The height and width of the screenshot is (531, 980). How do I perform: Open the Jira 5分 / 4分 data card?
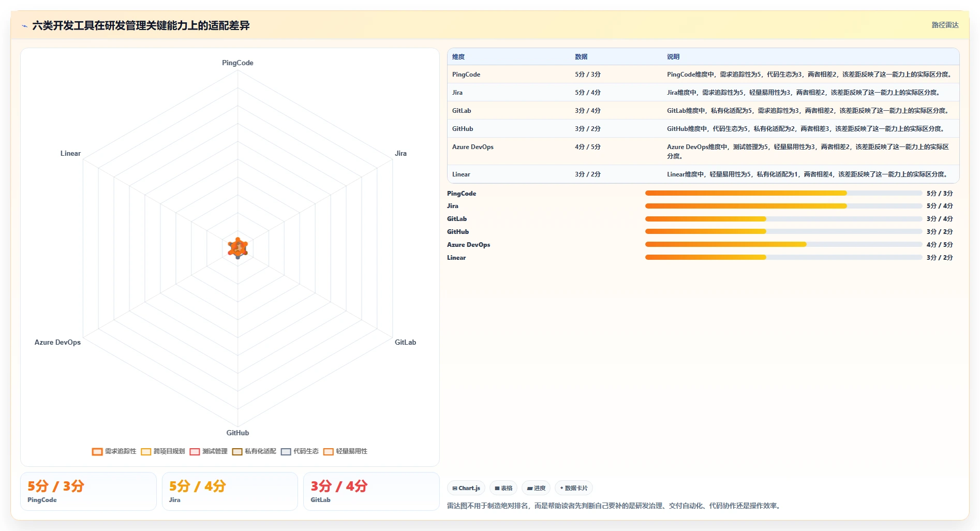tap(230, 491)
